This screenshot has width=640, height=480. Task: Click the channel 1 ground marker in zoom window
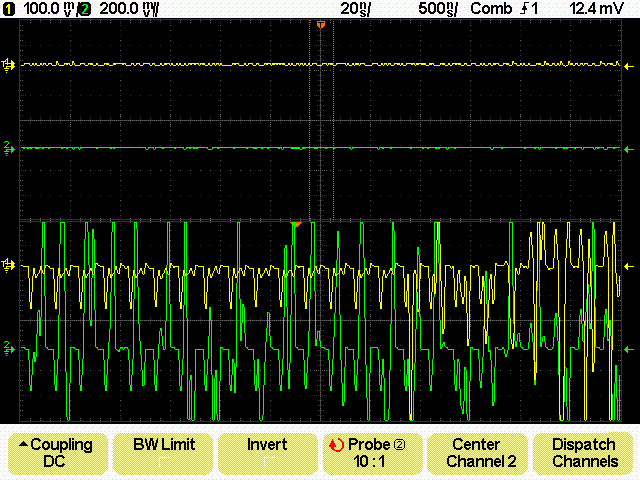click(x=8, y=266)
